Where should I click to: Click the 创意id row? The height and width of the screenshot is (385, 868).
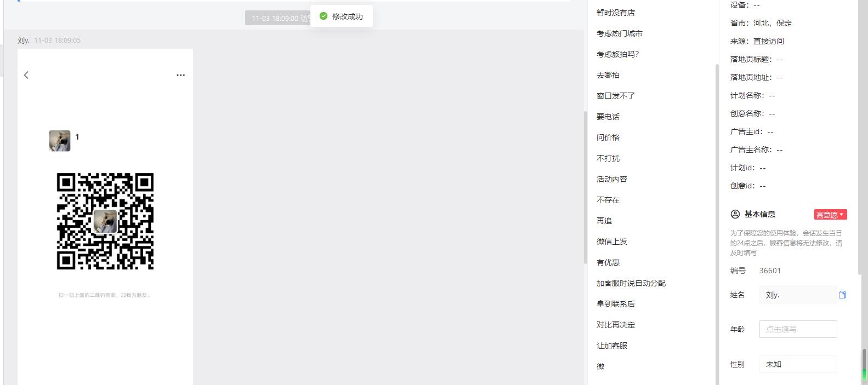point(748,186)
